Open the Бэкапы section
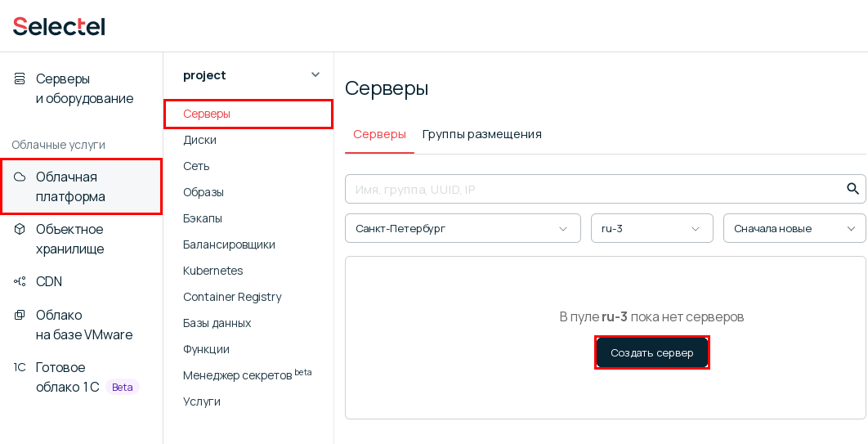868x444 pixels. (x=203, y=218)
